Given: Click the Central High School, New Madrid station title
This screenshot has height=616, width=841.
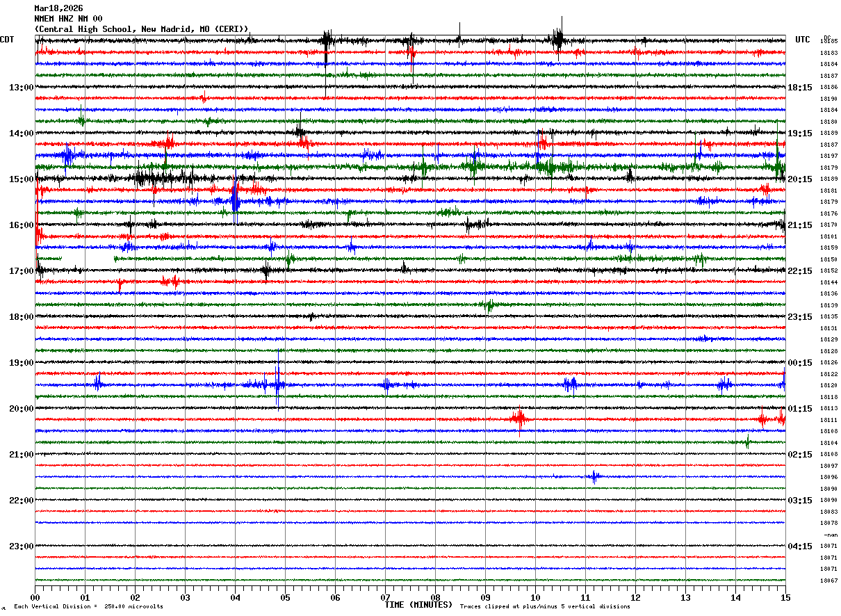Looking at the screenshot, I should pos(141,29).
